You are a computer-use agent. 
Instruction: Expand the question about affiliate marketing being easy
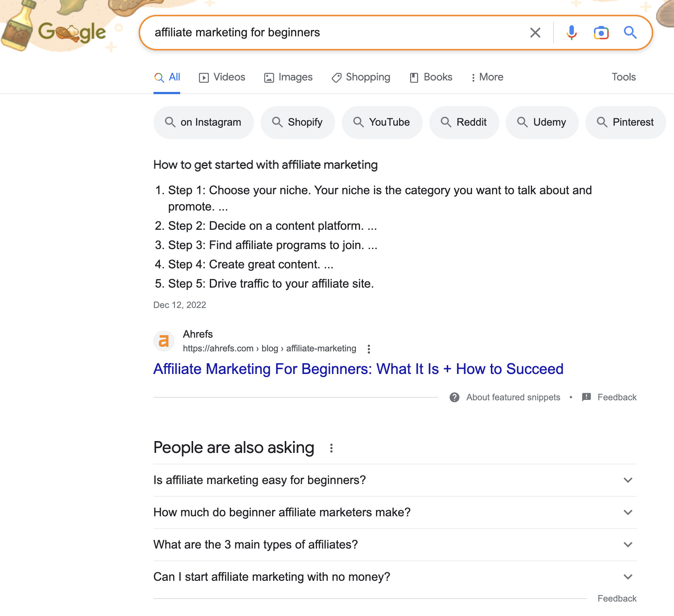coord(627,480)
